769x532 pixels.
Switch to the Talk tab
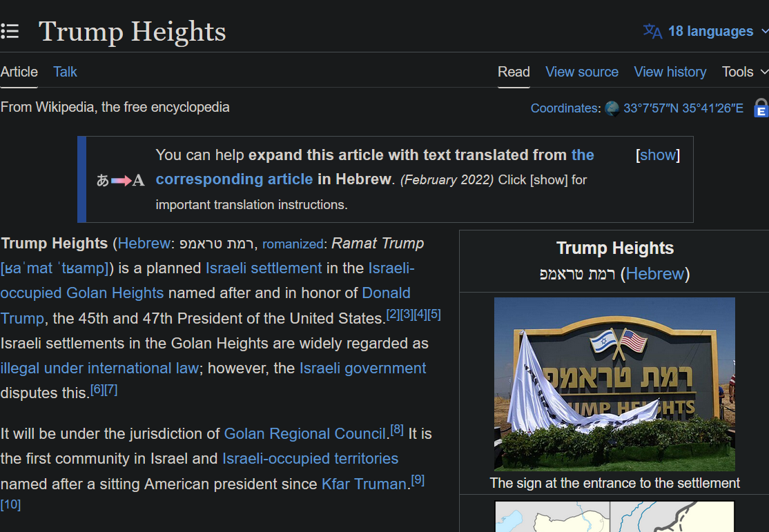pos(65,72)
